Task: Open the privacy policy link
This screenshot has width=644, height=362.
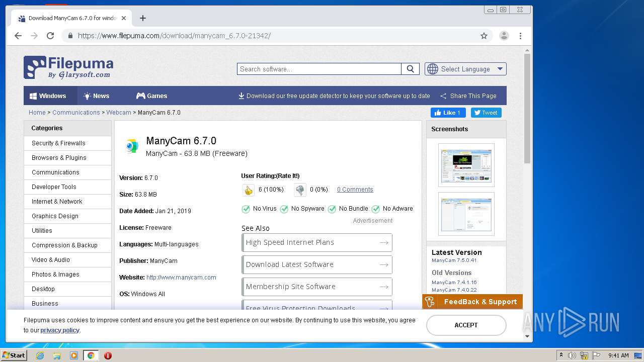Action: pyautogui.click(x=60, y=330)
